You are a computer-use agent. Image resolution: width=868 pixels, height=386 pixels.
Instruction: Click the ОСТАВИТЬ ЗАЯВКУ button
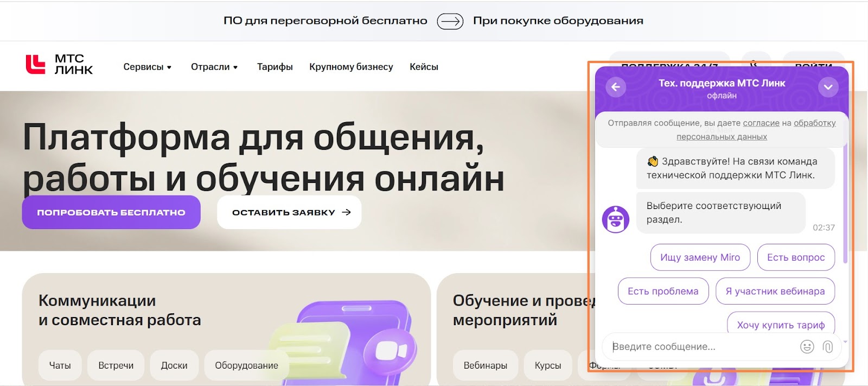coord(289,212)
